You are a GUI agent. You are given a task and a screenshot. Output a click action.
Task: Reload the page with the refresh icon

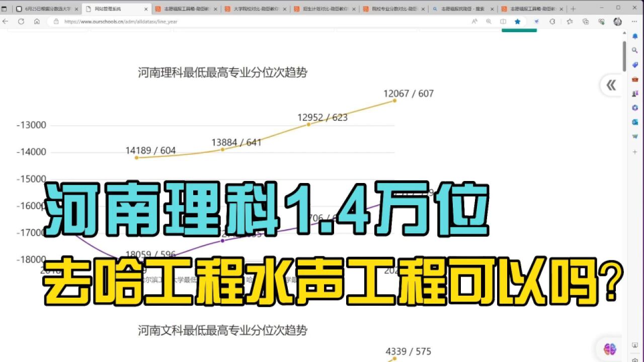[x=21, y=22]
